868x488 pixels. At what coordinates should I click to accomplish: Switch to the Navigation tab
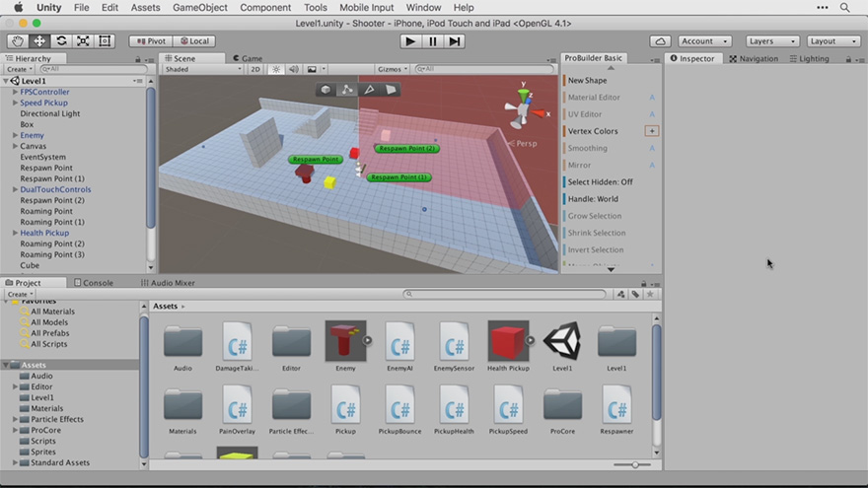coord(754,58)
